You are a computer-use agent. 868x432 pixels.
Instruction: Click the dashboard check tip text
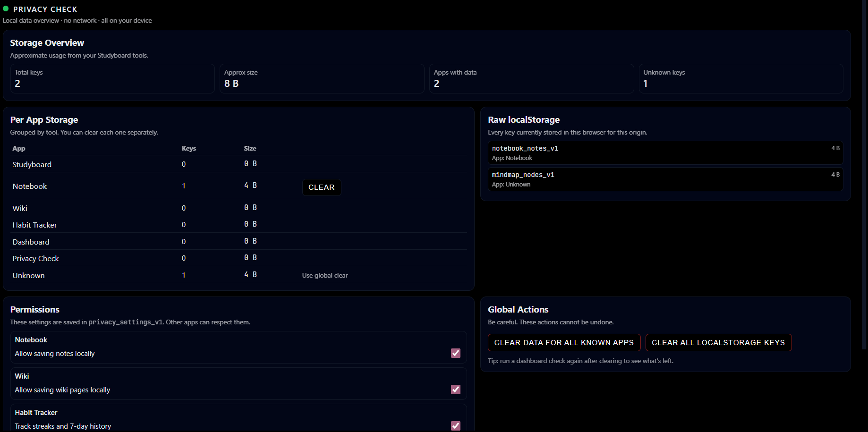(x=580, y=361)
